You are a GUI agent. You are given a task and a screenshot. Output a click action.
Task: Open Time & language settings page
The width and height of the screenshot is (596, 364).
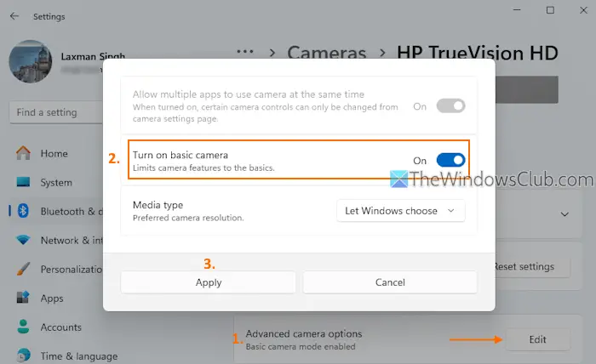click(x=79, y=356)
